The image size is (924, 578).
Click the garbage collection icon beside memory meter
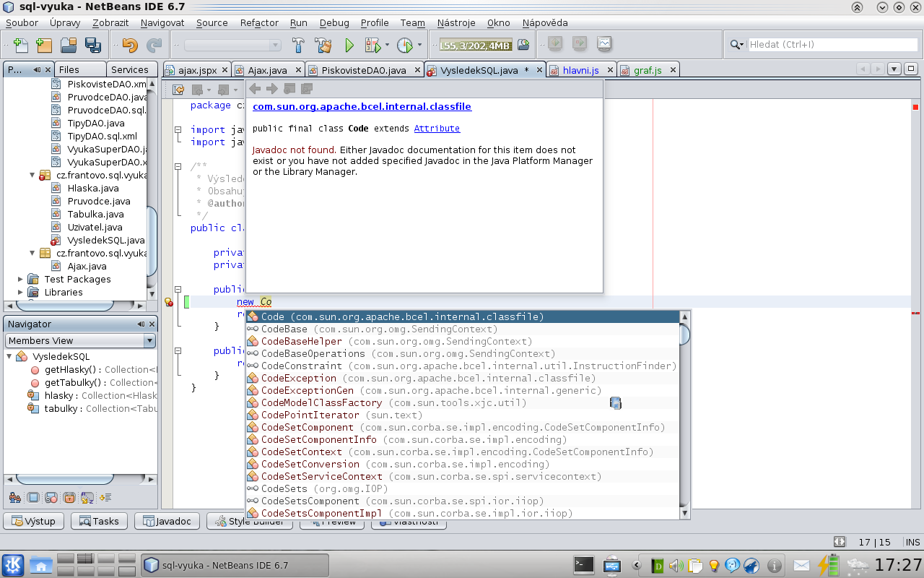523,45
